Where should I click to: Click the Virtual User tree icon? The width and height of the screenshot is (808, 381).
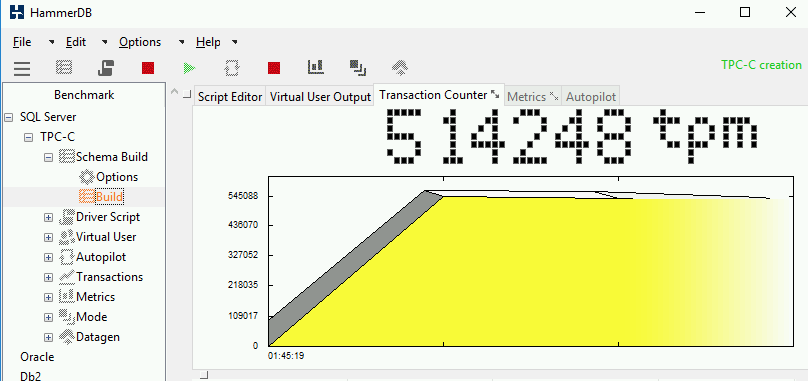[x=67, y=237]
